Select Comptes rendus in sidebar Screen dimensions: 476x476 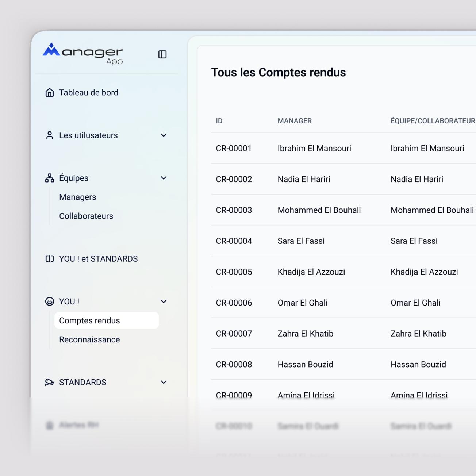tap(107, 320)
